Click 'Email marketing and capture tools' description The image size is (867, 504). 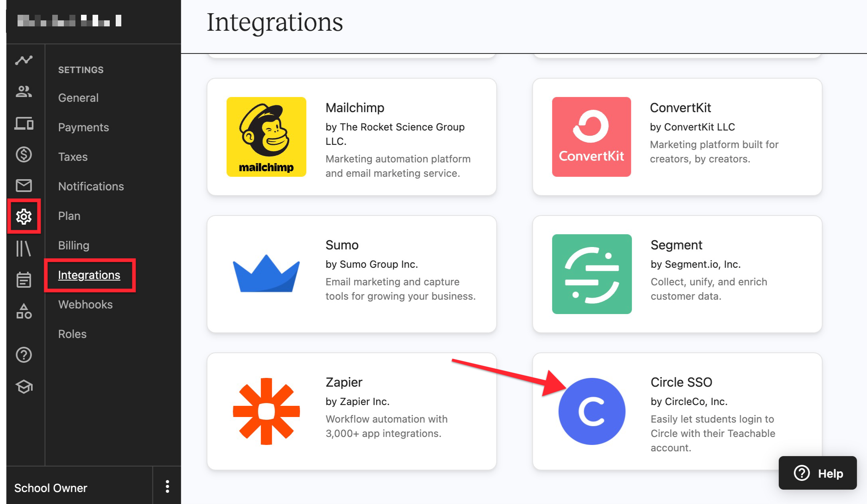(401, 289)
